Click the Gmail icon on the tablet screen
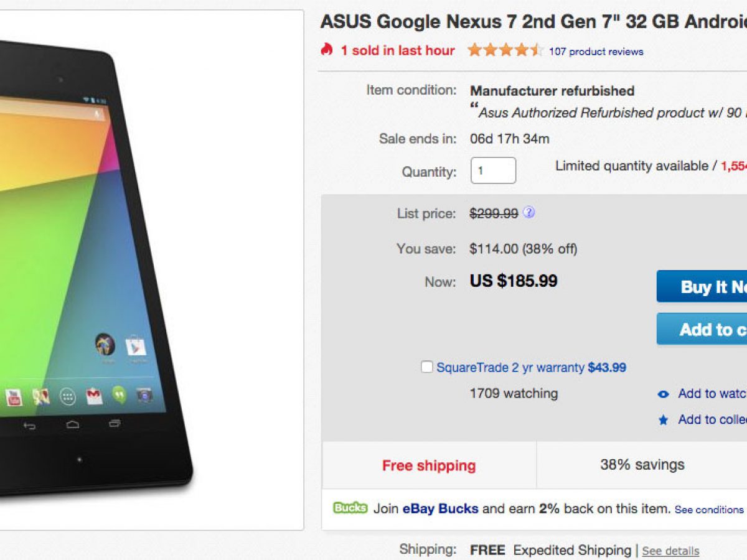This screenshot has width=747, height=560. pyautogui.click(x=94, y=396)
